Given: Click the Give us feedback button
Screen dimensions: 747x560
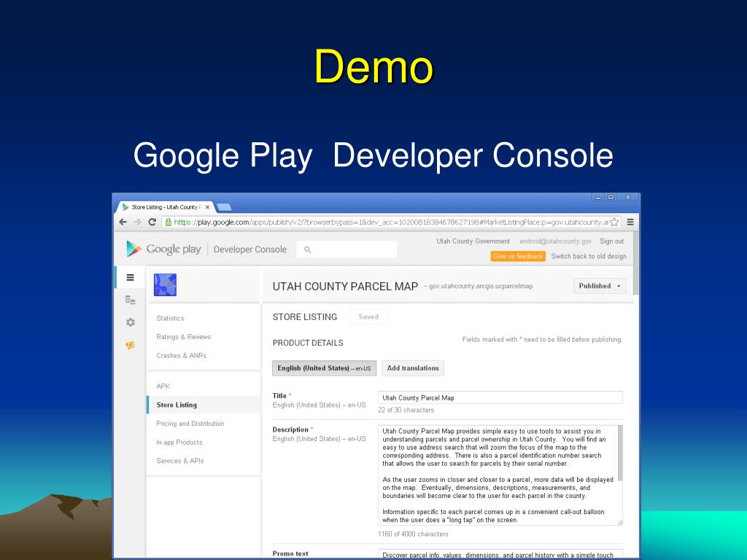Looking at the screenshot, I should 518,256.
